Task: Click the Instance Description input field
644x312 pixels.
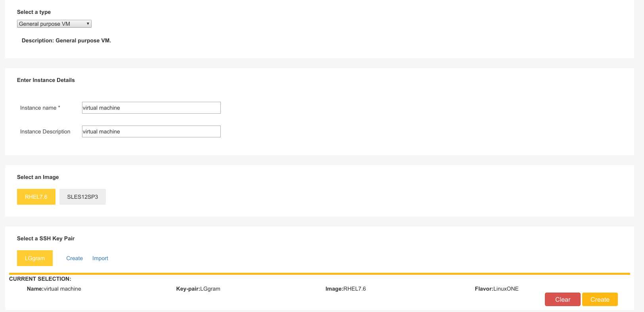Action: point(151,131)
